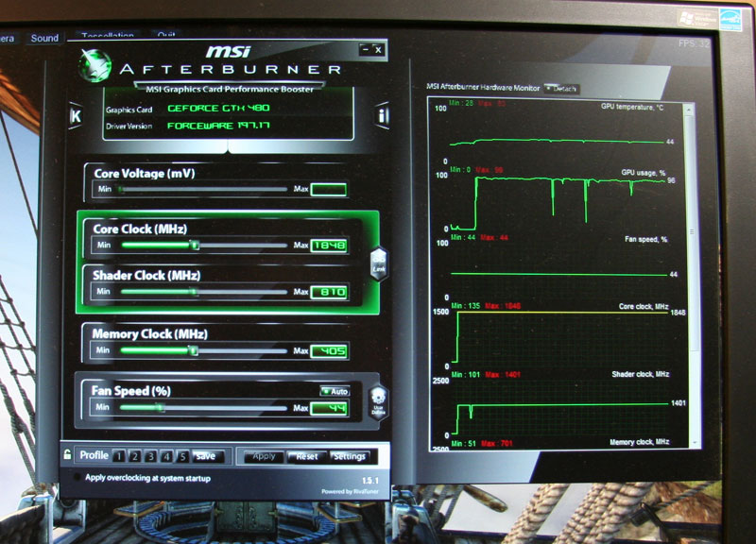This screenshot has height=544, width=756.
Task: Close the Afterburner window
Action: [x=379, y=49]
